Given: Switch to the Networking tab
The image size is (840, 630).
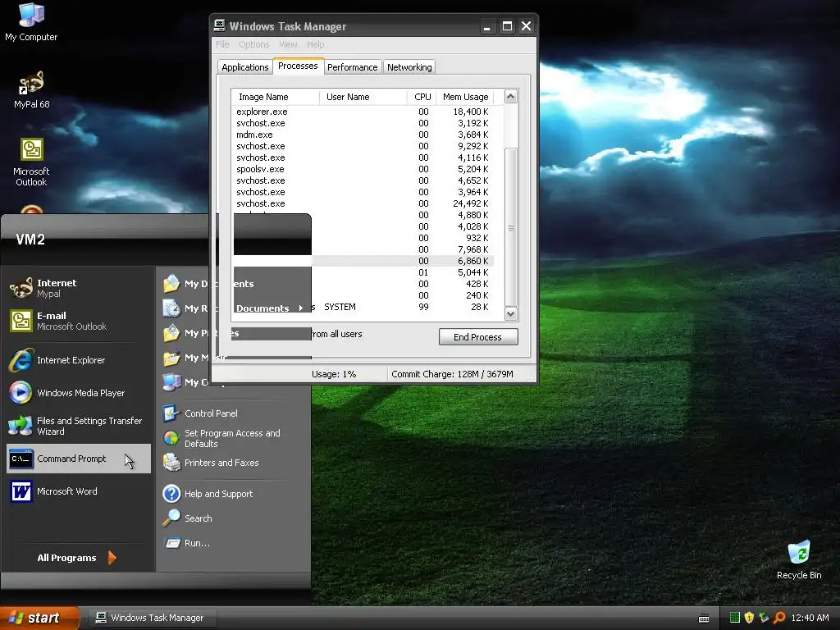Looking at the screenshot, I should (409, 67).
